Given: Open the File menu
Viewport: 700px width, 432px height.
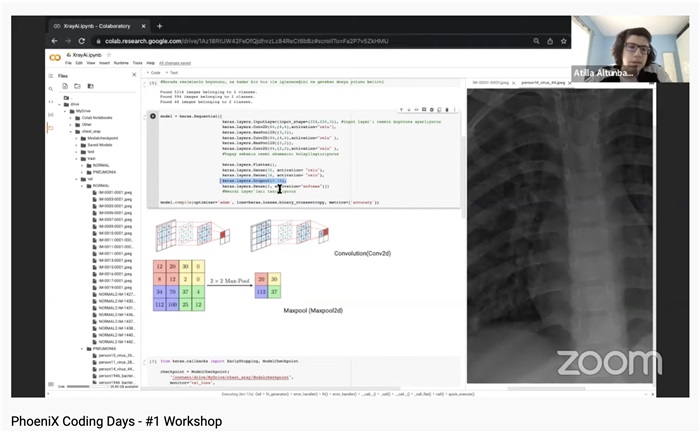Looking at the screenshot, I should (x=68, y=63).
